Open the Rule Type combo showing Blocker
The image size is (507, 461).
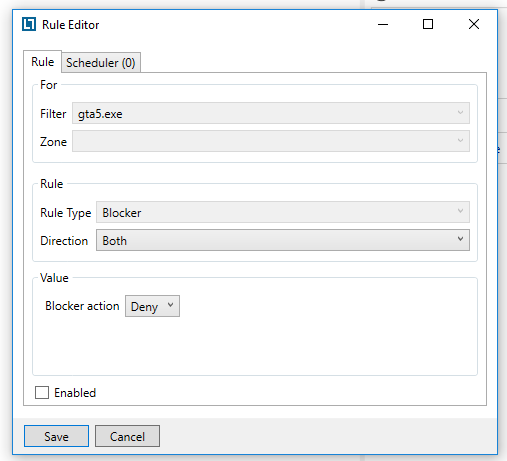point(283,212)
